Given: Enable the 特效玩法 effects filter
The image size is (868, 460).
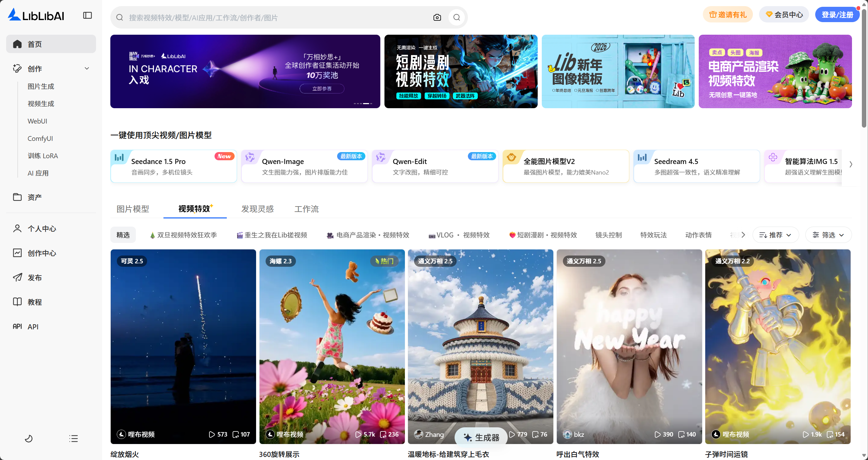Looking at the screenshot, I should pos(653,235).
